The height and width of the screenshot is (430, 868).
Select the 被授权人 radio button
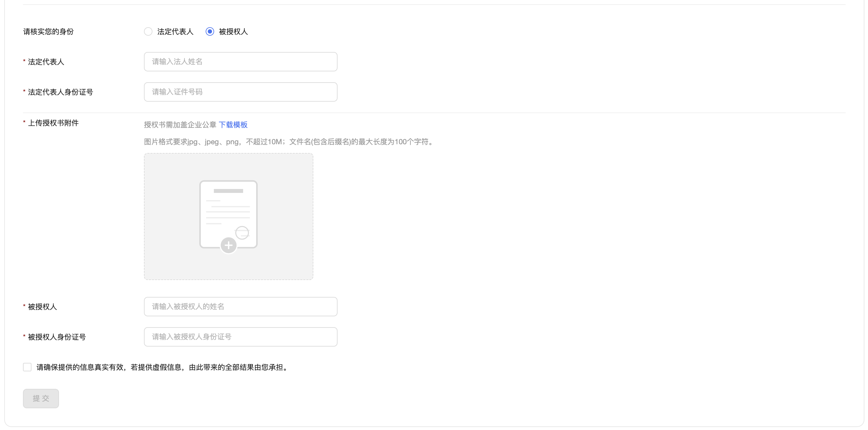210,32
